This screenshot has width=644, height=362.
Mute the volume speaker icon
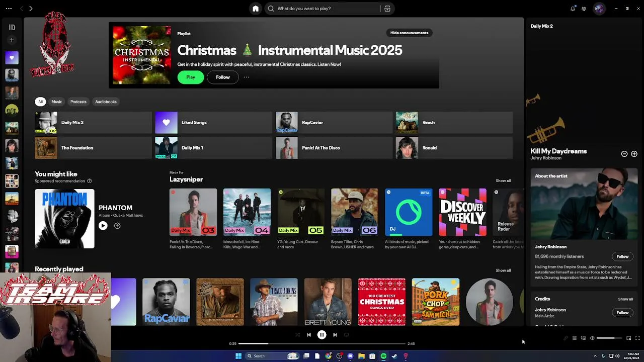[592, 338]
